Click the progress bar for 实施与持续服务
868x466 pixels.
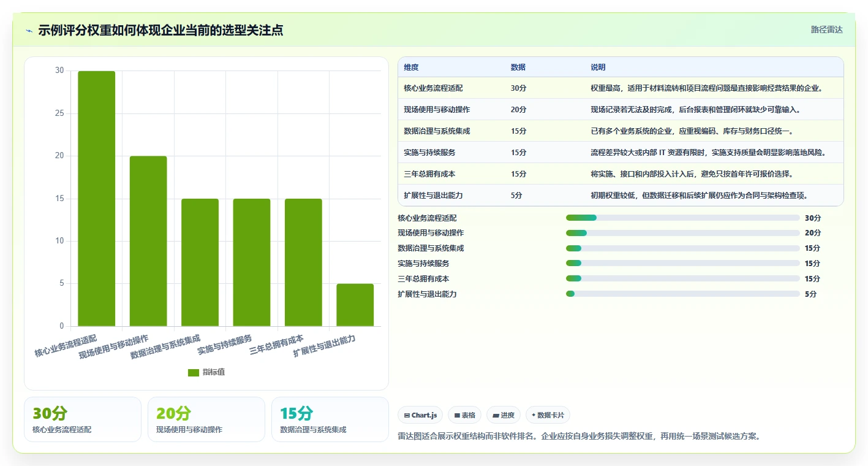(x=683, y=264)
